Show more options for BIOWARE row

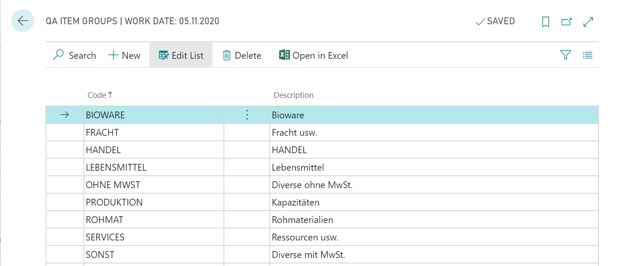pyautogui.click(x=247, y=115)
